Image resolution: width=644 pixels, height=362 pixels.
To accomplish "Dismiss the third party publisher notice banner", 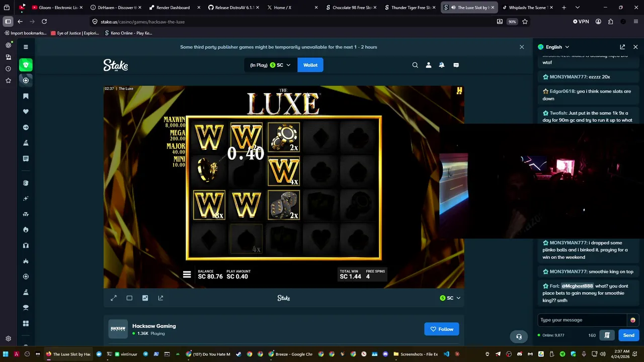I will [522, 47].
